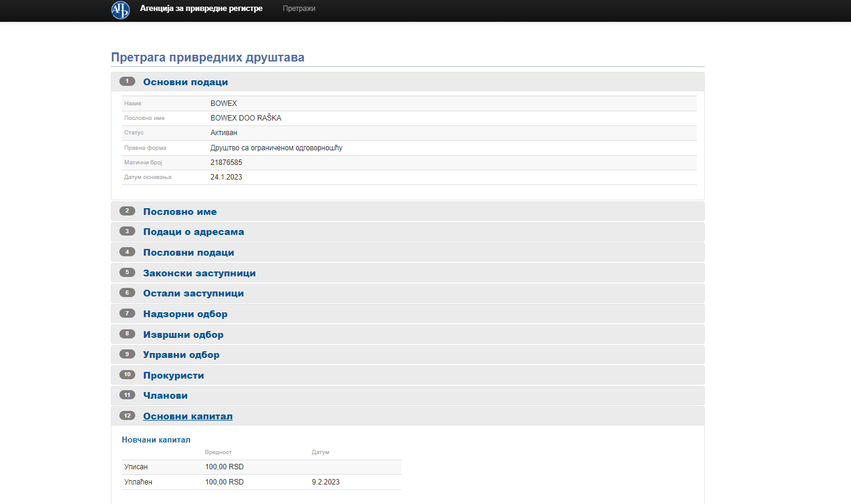Click the number 12 badge icon
The height and width of the screenshot is (504, 851).
pos(127,416)
